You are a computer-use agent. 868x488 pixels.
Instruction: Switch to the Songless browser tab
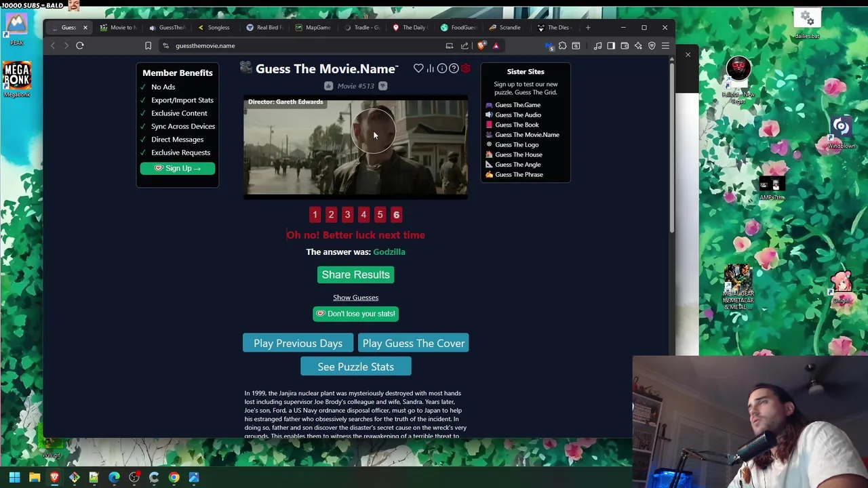click(x=215, y=28)
